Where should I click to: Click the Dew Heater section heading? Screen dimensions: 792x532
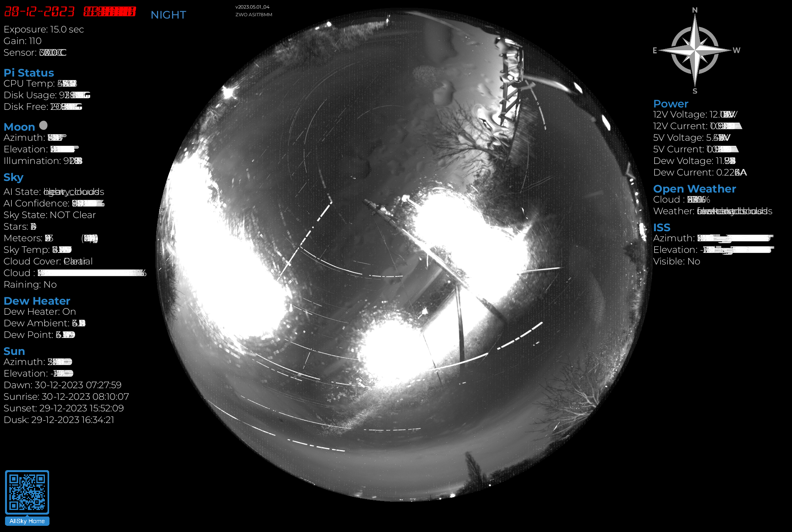click(37, 301)
